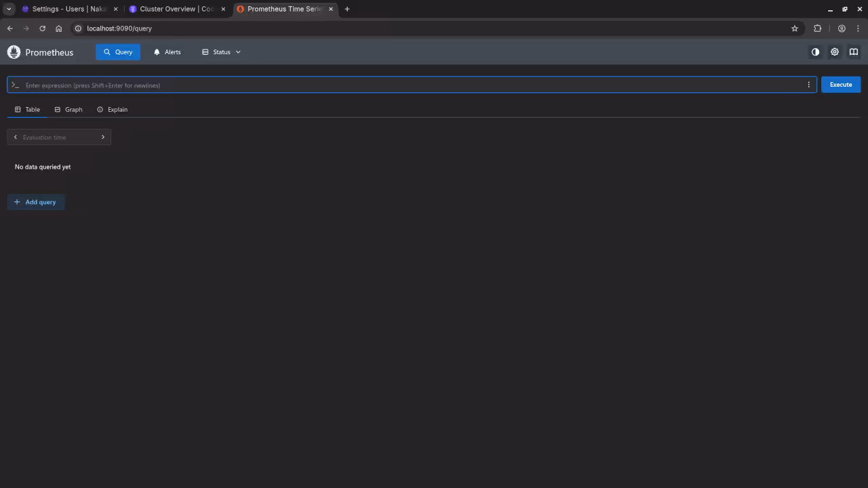Click the terminal prompt icon in the expression bar

click(14, 85)
